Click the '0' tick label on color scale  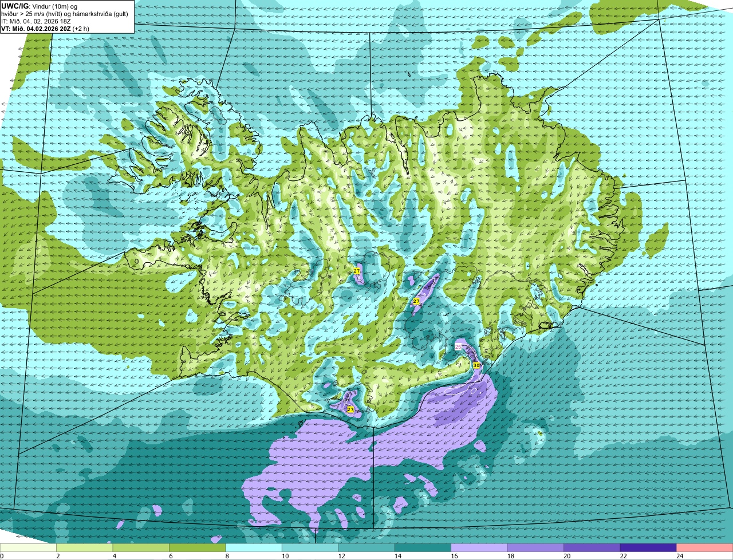(2, 556)
